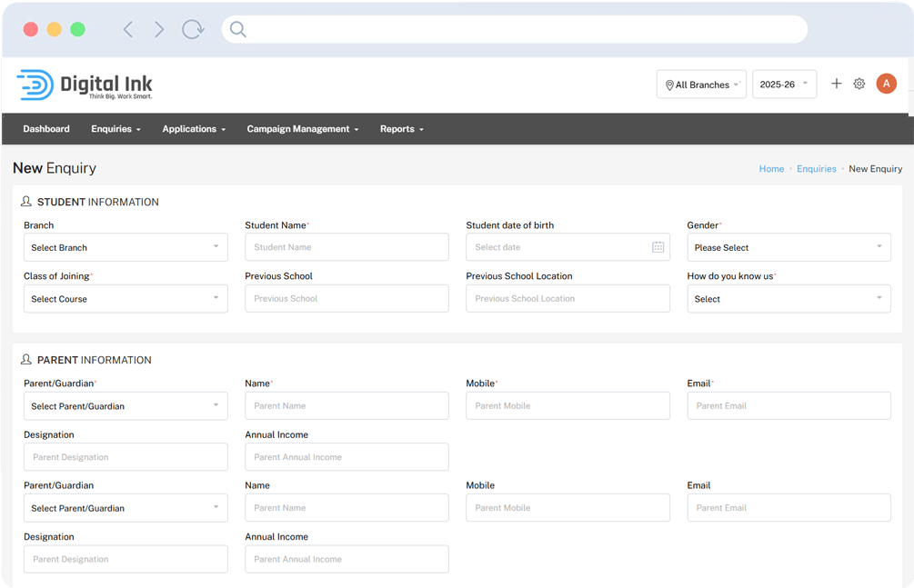Screen dimensions: 914x588
Task: Click the Digital Ink logo
Action: tap(85, 85)
